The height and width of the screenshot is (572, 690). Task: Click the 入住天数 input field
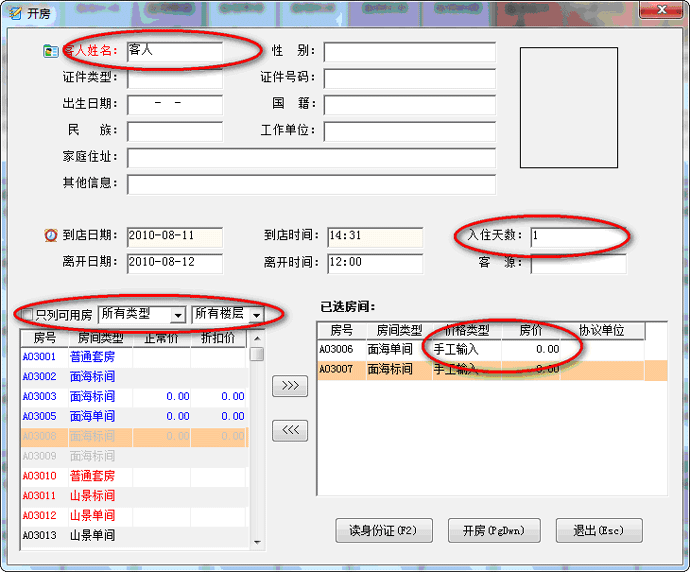click(579, 237)
